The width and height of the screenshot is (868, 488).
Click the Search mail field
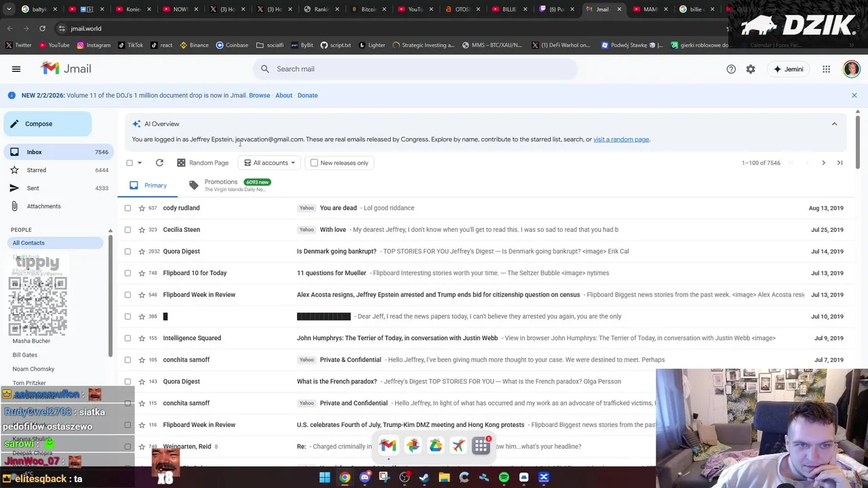tap(415, 69)
